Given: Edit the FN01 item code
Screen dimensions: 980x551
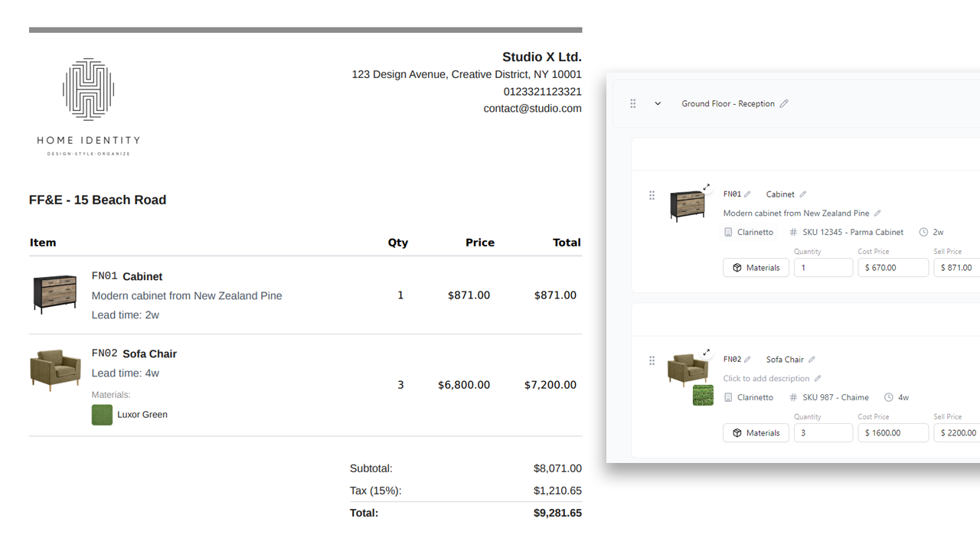Looking at the screenshot, I should pyautogui.click(x=748, y=194).
